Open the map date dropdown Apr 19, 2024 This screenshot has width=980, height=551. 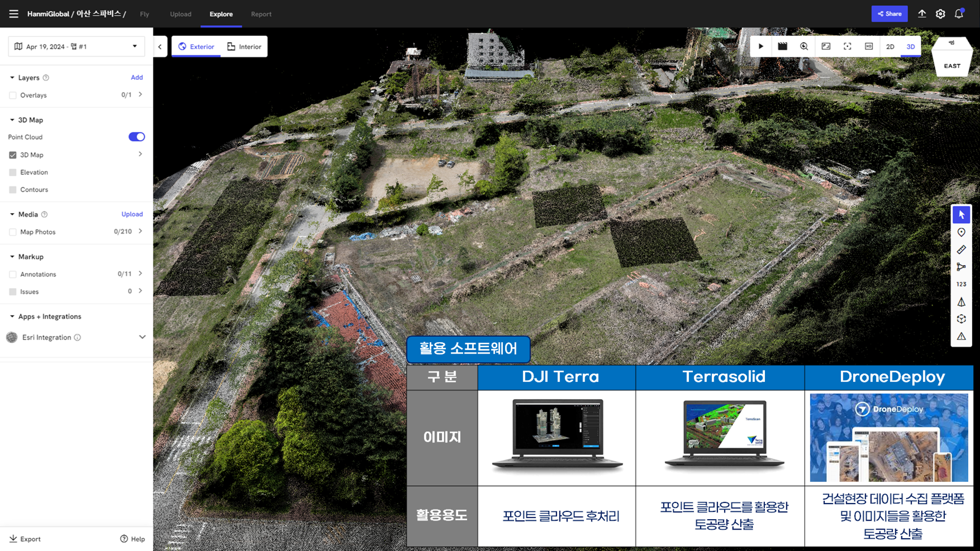[x=76, y=47]
